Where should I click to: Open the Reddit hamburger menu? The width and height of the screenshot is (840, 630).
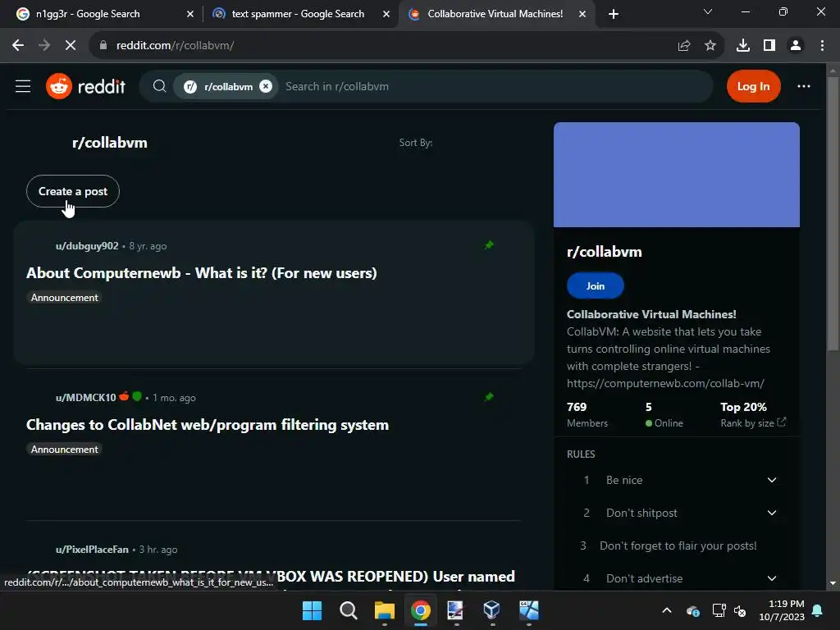click(23, 86)
